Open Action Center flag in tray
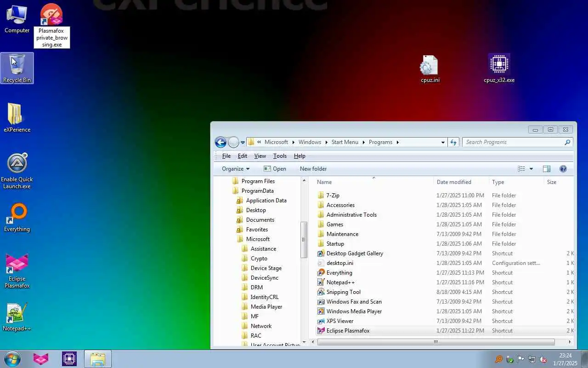The height and width of the screenshot is (368, 588). tap(521, 359)
